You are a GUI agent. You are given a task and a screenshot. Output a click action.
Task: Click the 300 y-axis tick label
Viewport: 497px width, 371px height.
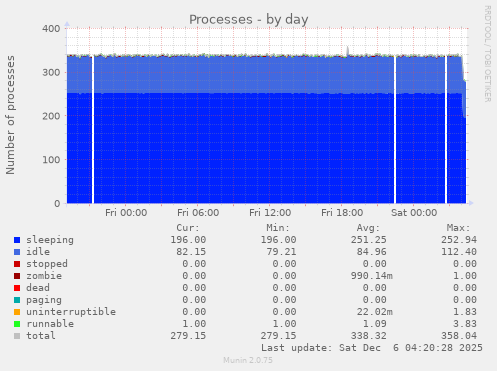pyautogui.click(x=51, y=72)
